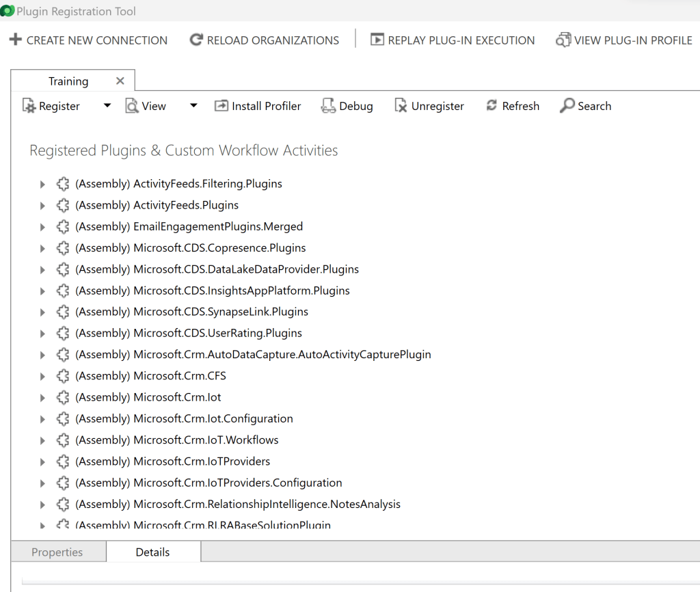This screenshot has width=700, height=592.
Task: Open the View dropdown arrow
Action: [193, 106]
